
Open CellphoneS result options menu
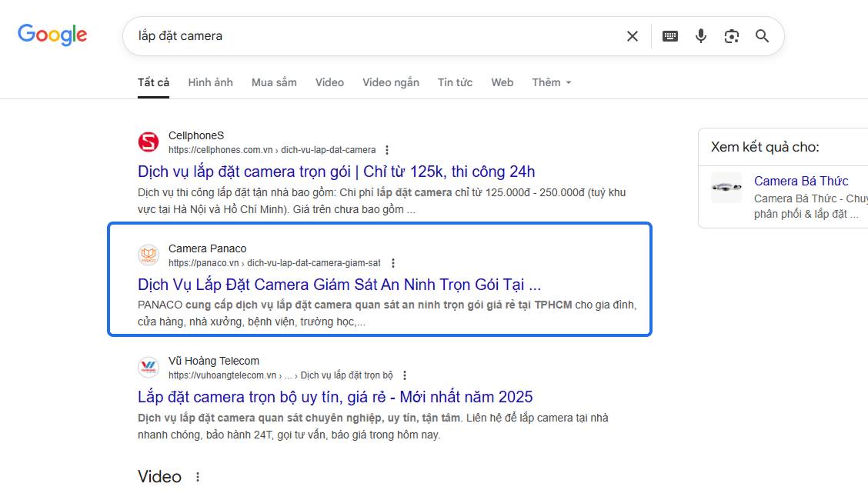(x=387, y=150)
